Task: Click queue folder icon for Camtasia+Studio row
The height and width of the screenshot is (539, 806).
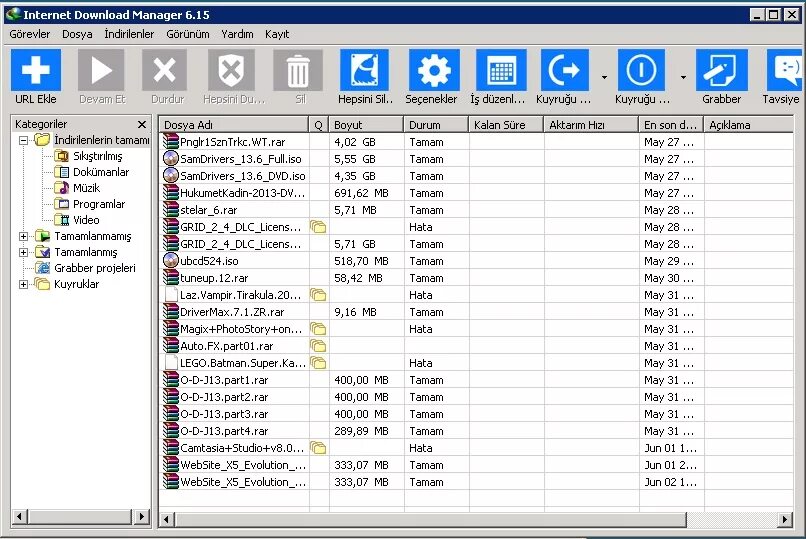Action: (318, 448)
